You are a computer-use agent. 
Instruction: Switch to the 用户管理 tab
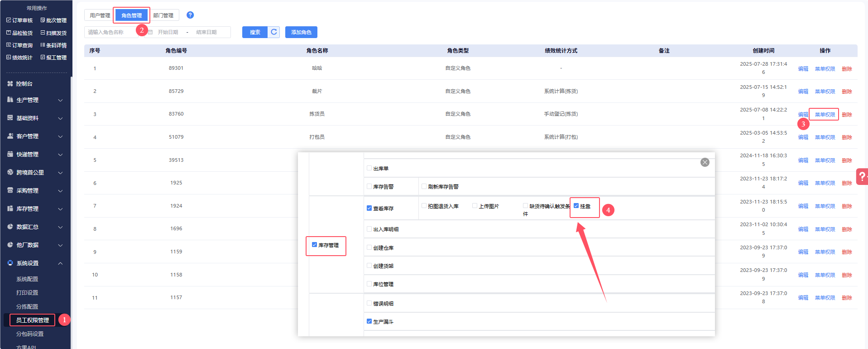100,15
